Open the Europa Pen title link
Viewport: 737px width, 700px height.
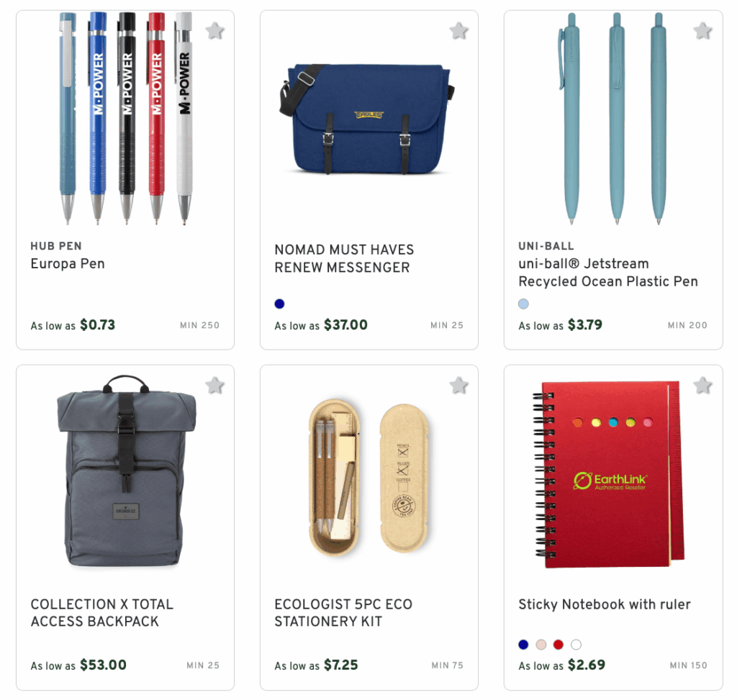[x=68, y=263]
